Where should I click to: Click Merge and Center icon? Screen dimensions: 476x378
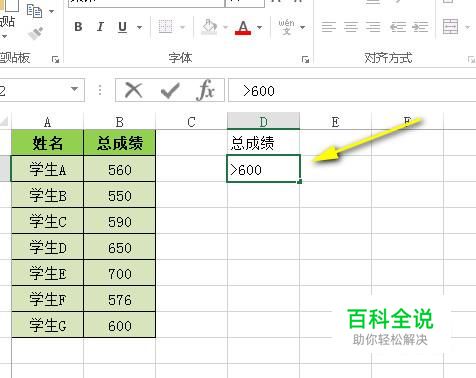coord(450,27)
